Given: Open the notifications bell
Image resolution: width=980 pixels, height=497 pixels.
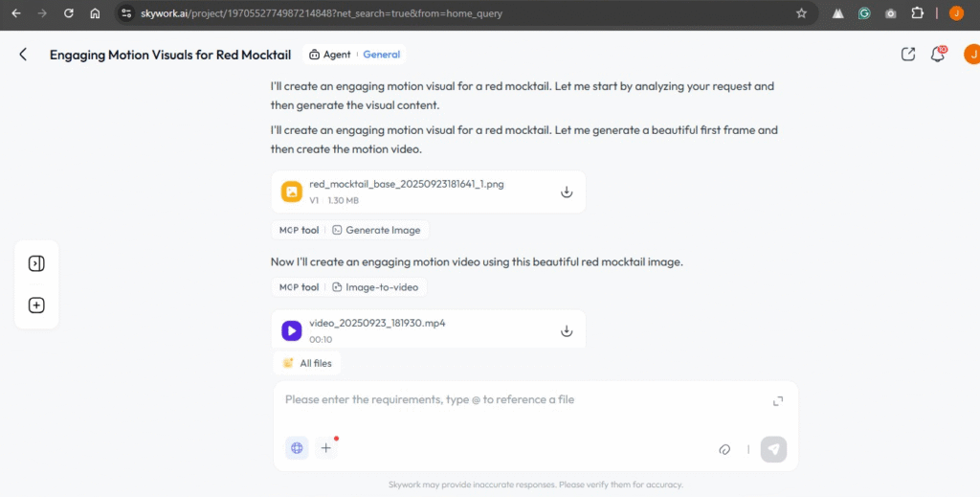Looking at the screenshot, I should (x=938, y=55).
